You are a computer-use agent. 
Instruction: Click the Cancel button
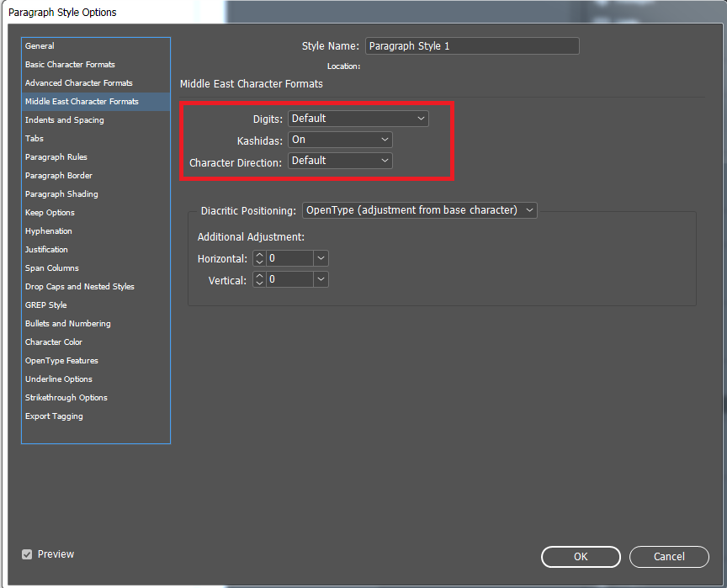669,557
